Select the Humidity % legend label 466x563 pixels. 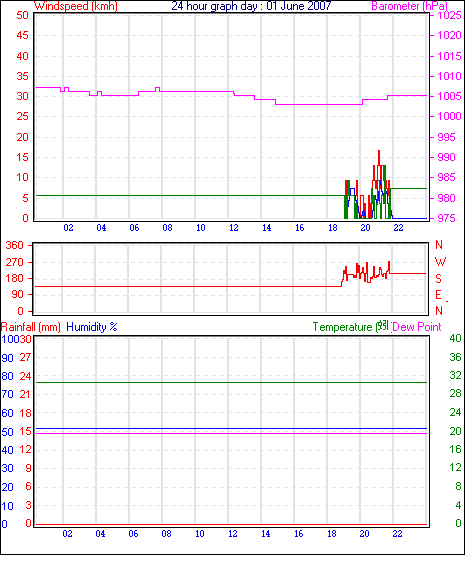(x=92, y=327)
